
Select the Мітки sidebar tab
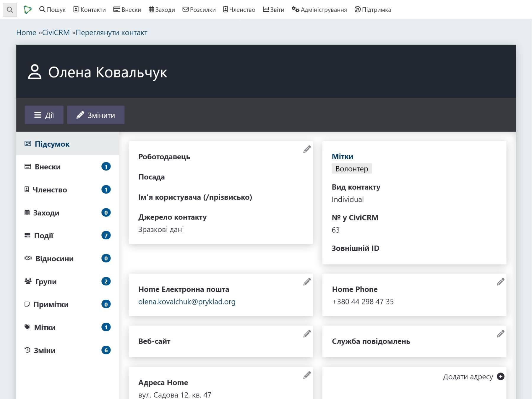click(x=68, y=327)
